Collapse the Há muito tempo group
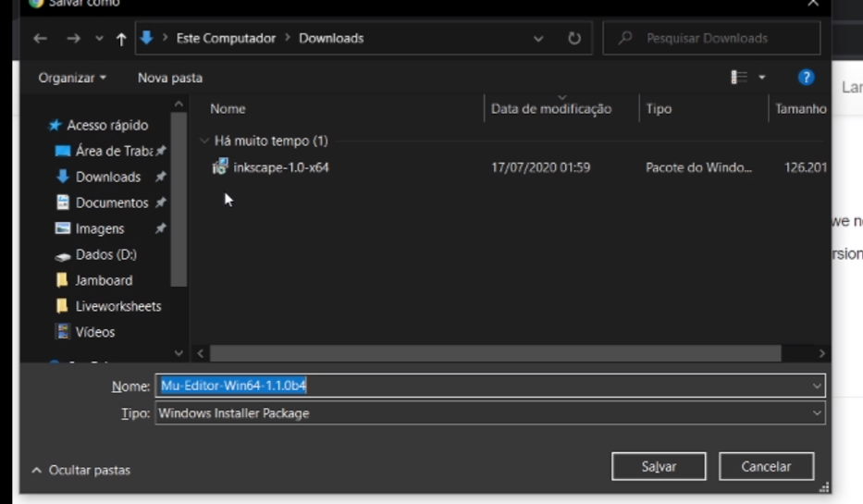The height and width of the screenshot is (504, 863). pos(204,141)
